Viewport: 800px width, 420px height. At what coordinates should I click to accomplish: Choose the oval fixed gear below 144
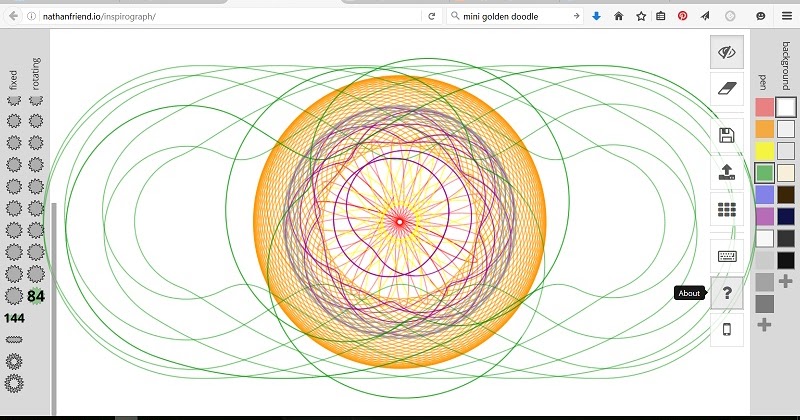click(x=14, y=339)
